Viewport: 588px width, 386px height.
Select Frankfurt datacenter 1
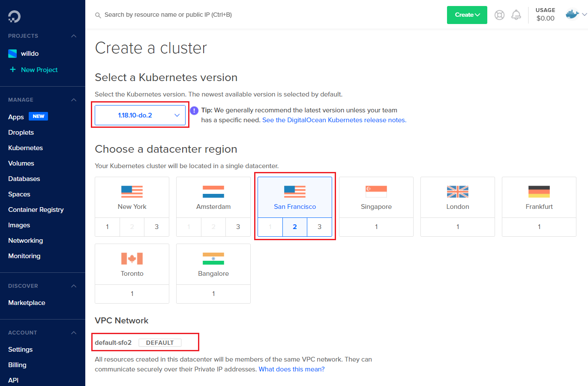pyautogui.click(x=539, y=227)
